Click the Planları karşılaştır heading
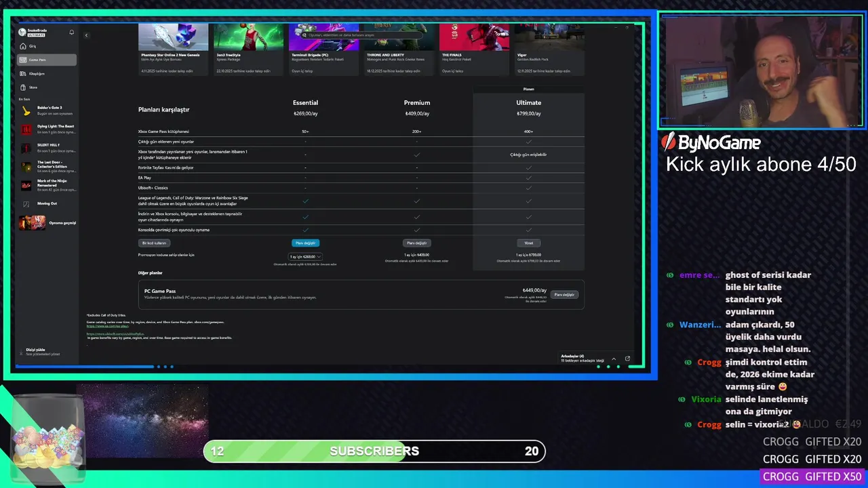868x488 pixels. [x=163, y=110]
